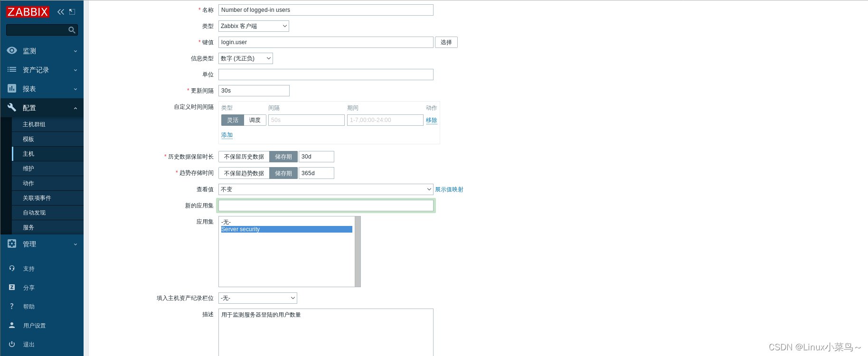Expand the 报表 menu chevron
The image size is (868, 356).
[x=75, y=89]
